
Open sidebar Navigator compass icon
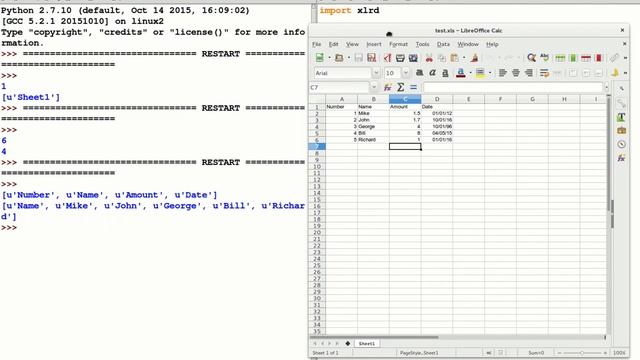coord(621,144)
